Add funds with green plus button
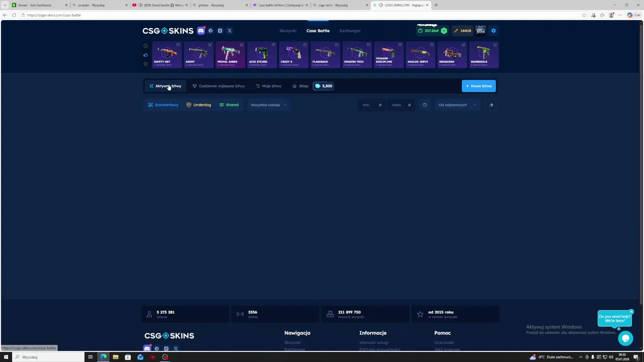 pyautogui.click(x=444, y=31)
